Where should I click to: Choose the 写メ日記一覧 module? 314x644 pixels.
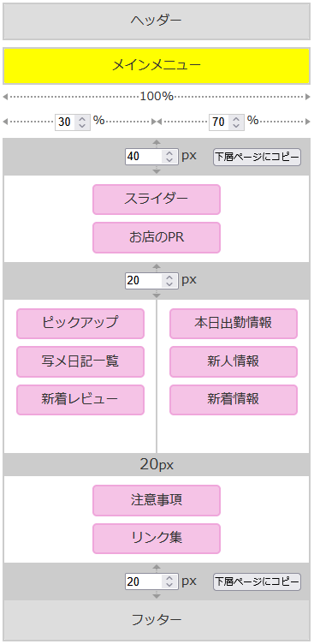pyautogui.click(x=80, y=362)
